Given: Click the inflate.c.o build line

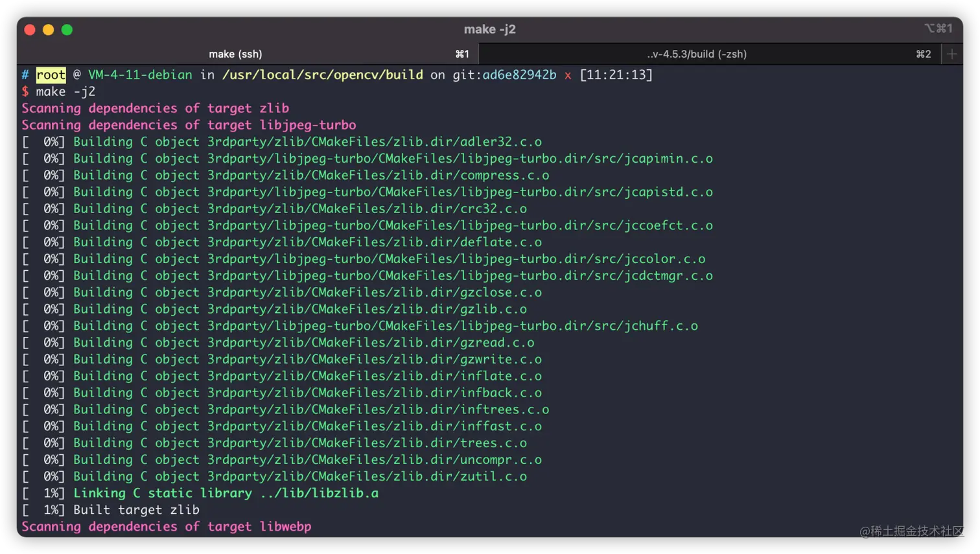Looking at the screenshot, I should 282,376.
